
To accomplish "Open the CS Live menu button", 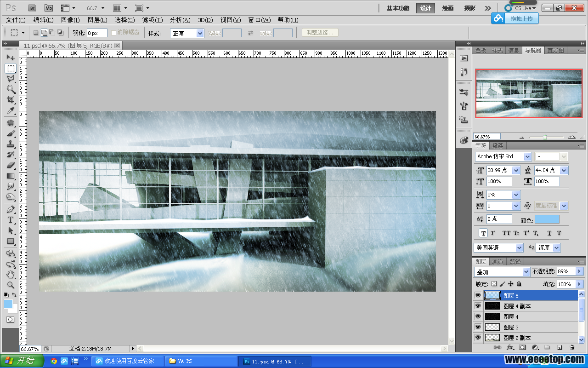I will tap(520, 8).
